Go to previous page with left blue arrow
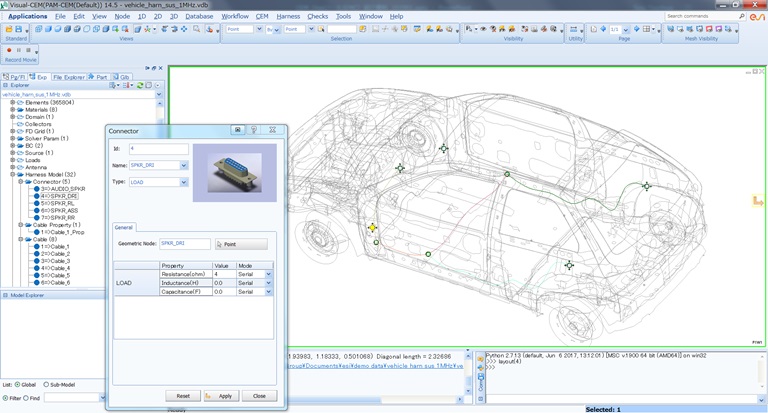The width and height of the screenshot is (768, 413). [x=603, y=29]
